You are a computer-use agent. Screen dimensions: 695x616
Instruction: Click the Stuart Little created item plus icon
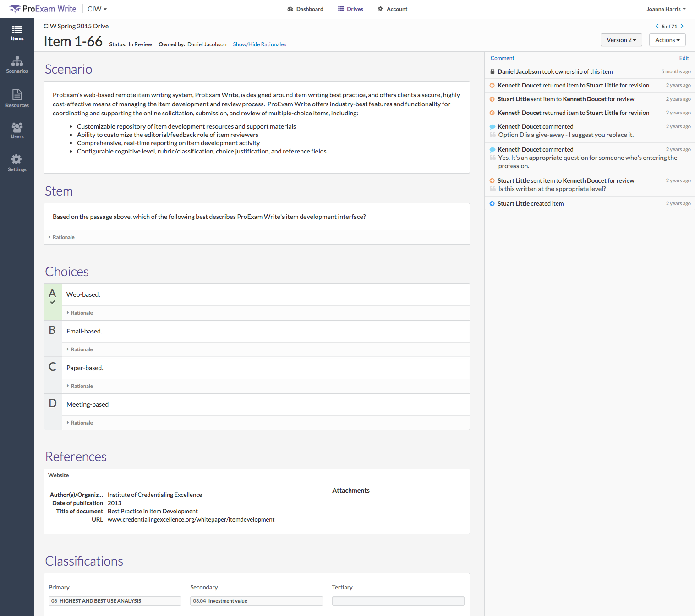(x=492, y=203)
